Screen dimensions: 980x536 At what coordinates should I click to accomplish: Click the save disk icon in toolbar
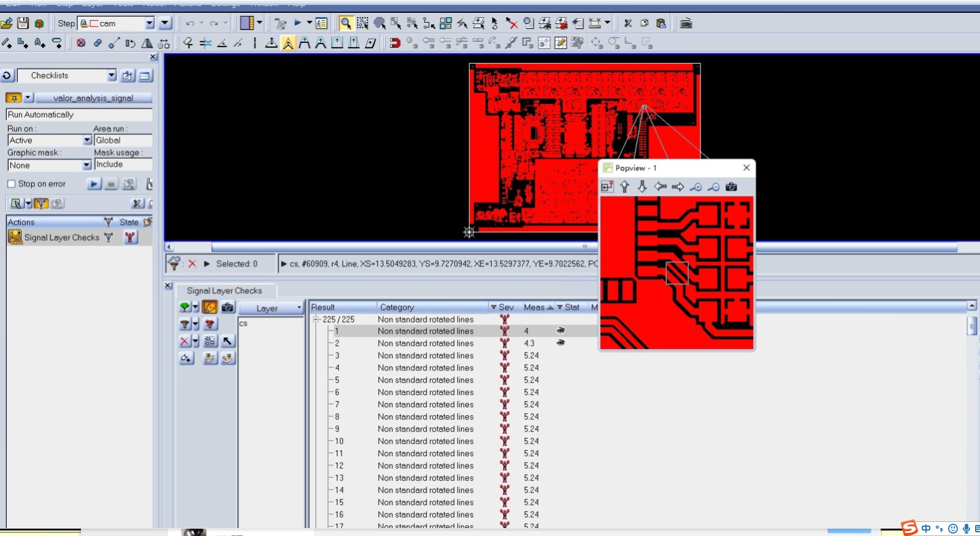23,23
